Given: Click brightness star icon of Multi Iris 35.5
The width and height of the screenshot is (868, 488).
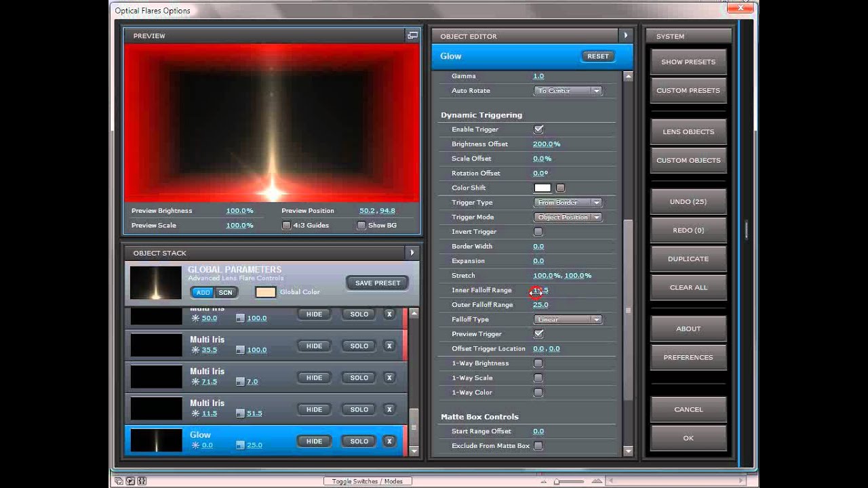Looking at the screenshot, I should (195, 350).
